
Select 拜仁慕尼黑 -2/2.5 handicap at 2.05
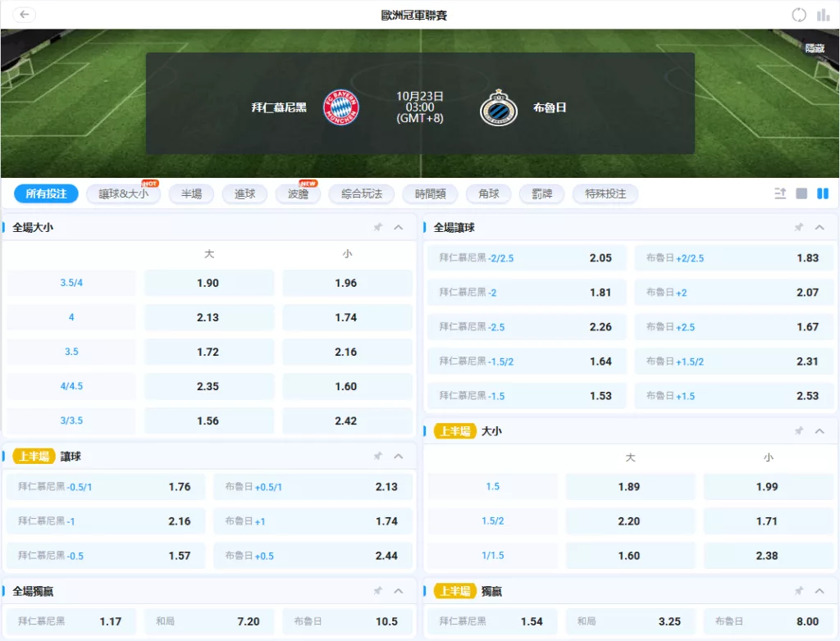[526, 257]
